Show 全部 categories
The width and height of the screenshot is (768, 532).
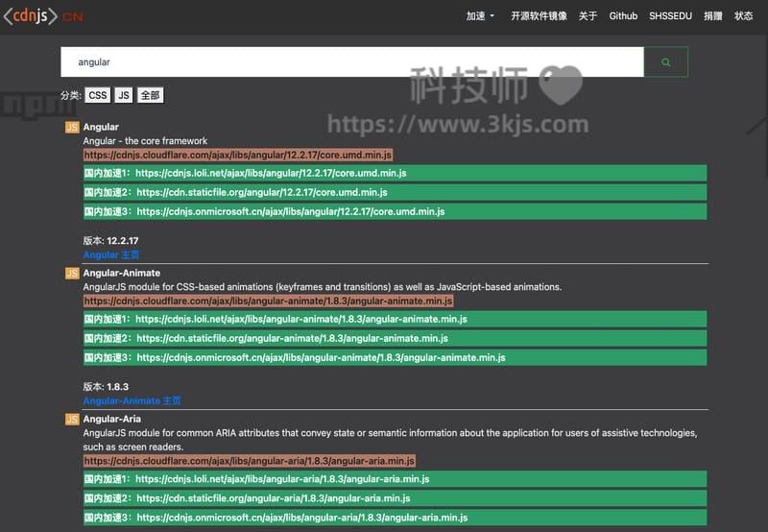pyautogui.click(x=151, y=95)
